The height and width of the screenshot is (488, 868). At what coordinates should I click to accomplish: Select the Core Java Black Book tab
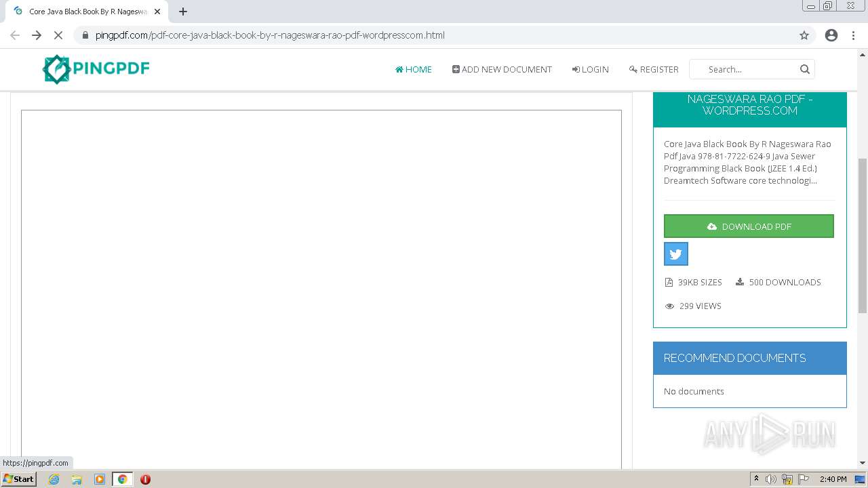coord(87,12)
